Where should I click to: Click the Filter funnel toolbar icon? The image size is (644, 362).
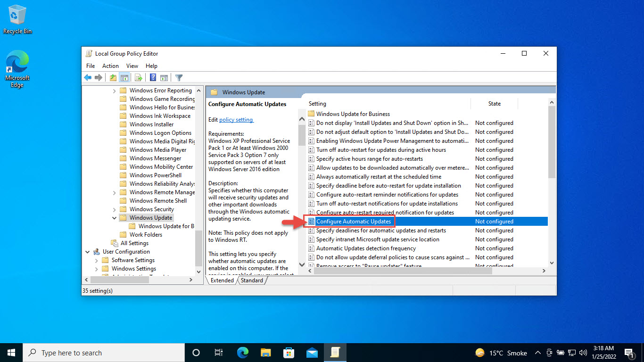(x=179, y=78)
